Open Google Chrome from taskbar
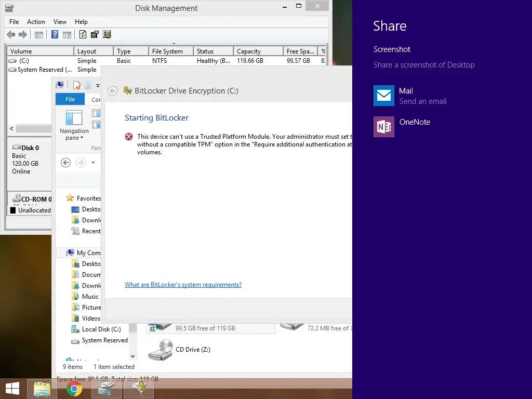Viewport: 532px width, 399px height. click(74, 389)
